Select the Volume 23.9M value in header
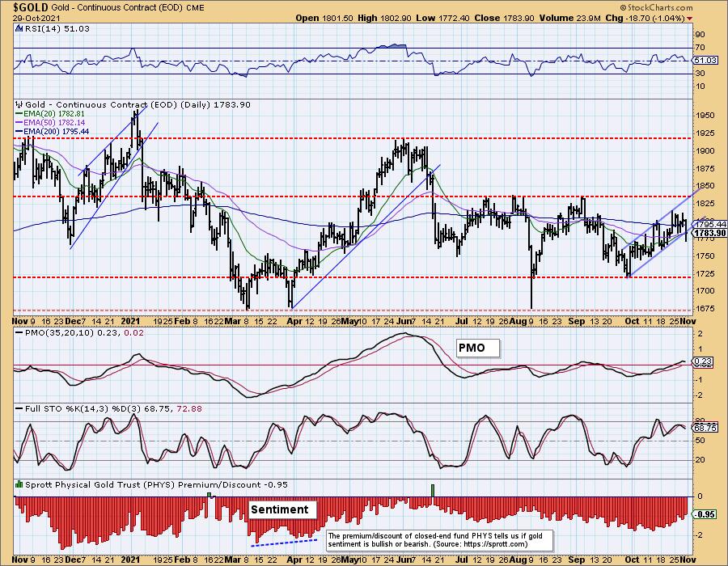 pos(572,18)
